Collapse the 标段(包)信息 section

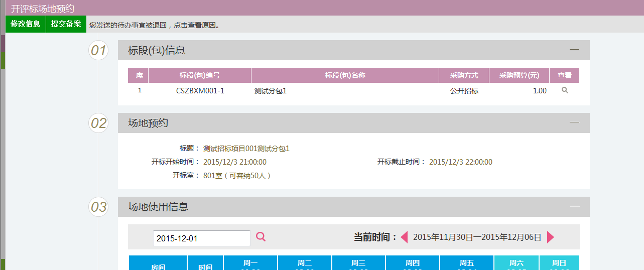tap(574, 50)
